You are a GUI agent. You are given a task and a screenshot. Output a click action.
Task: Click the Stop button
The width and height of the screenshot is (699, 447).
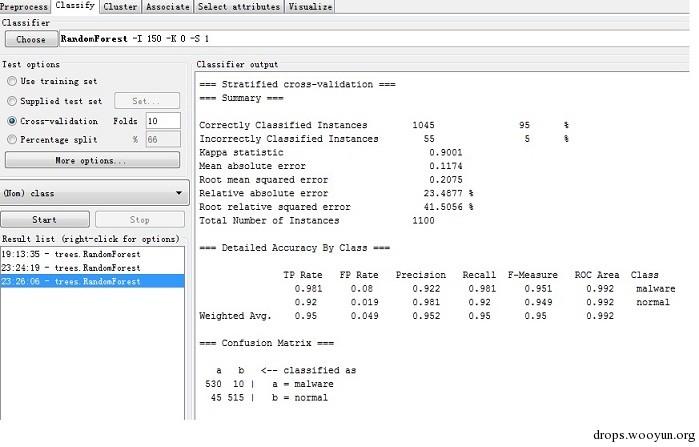[140, 220]
